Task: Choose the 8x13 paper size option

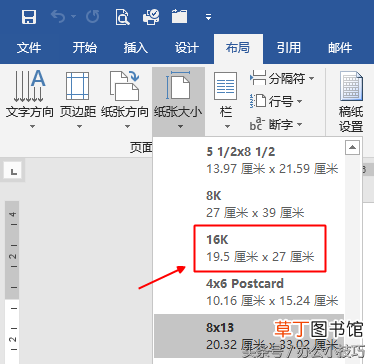Action: (249, 336)
